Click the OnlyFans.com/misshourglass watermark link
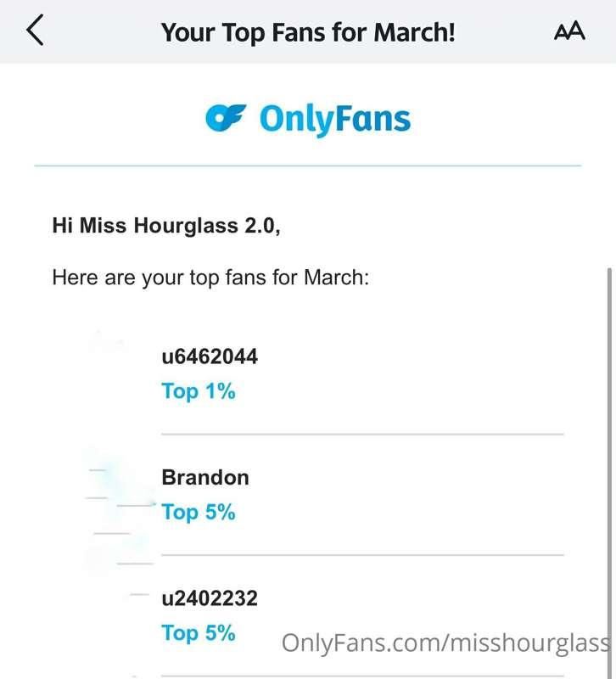This screenshot has height=679, width=616. [447, 643]
